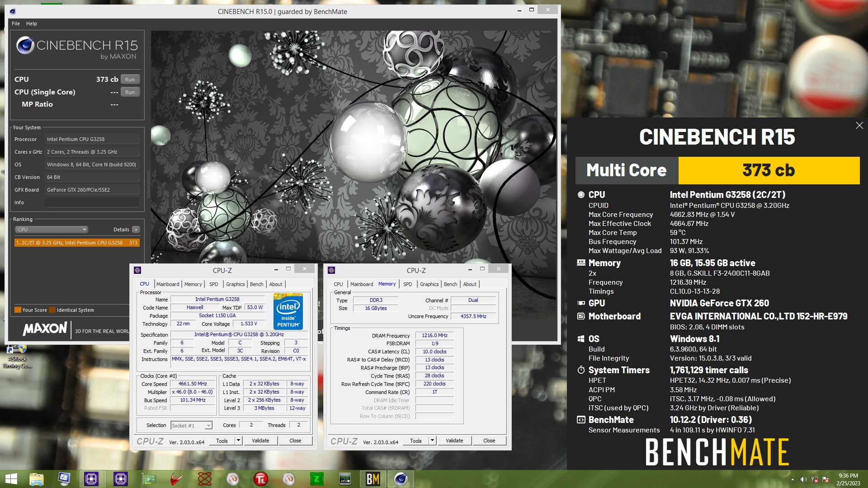Click the CPU-Z title icon of Memory window
Viewport: 868px width, 488px height.
(x=331, y=270)
